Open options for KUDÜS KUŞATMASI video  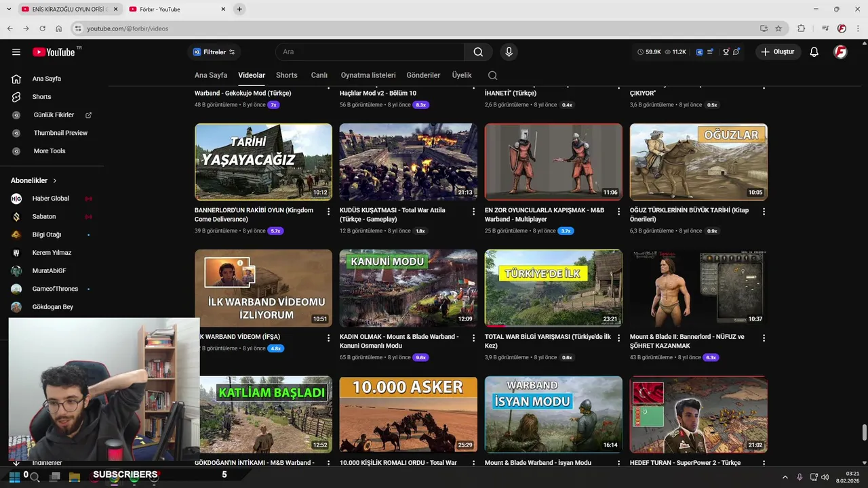[474, 211]
